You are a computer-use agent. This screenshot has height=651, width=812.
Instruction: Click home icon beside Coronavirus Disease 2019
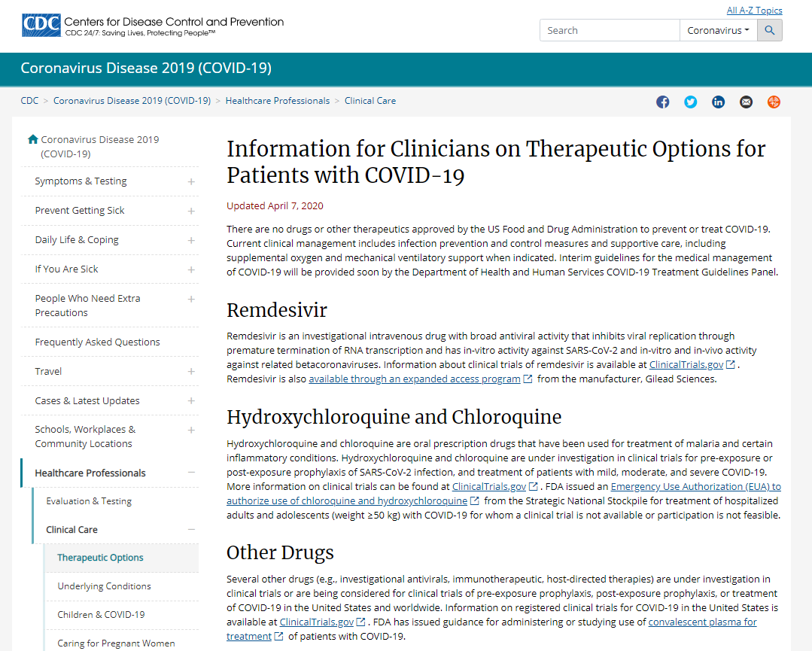coord(32,139)
